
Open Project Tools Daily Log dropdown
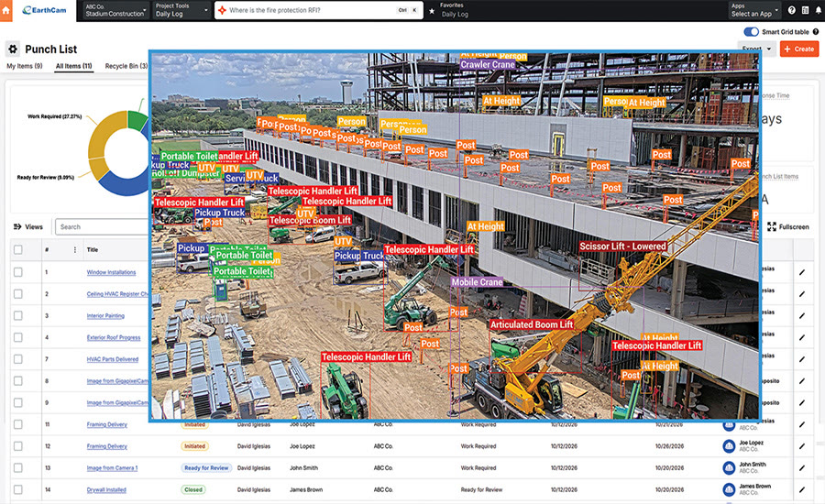[181, 10]
